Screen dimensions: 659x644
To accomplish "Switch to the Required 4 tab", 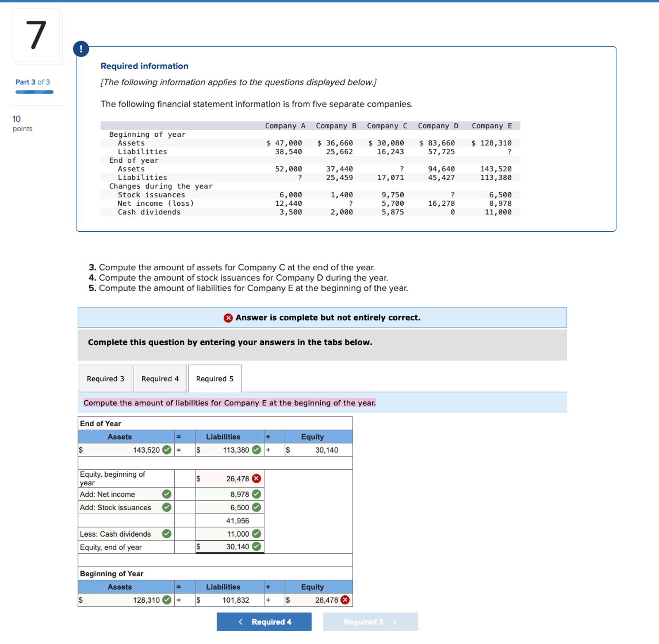I will point(160,378).
